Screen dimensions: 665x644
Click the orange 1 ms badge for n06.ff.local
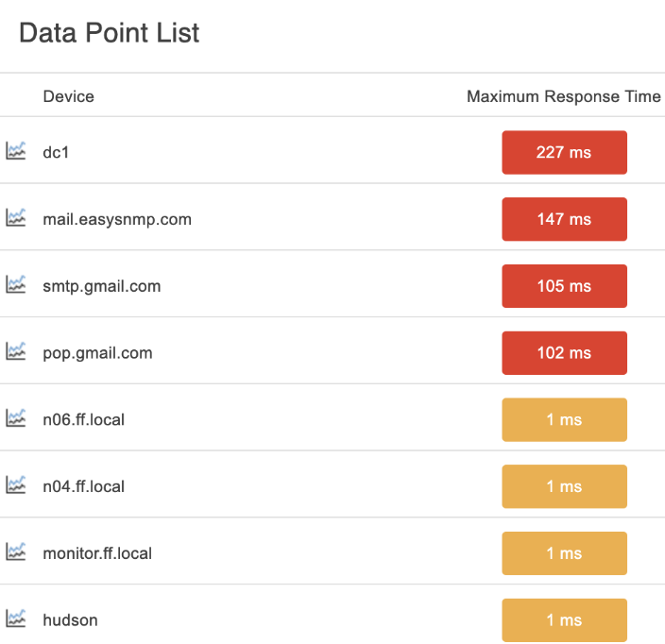click(565, 419)
